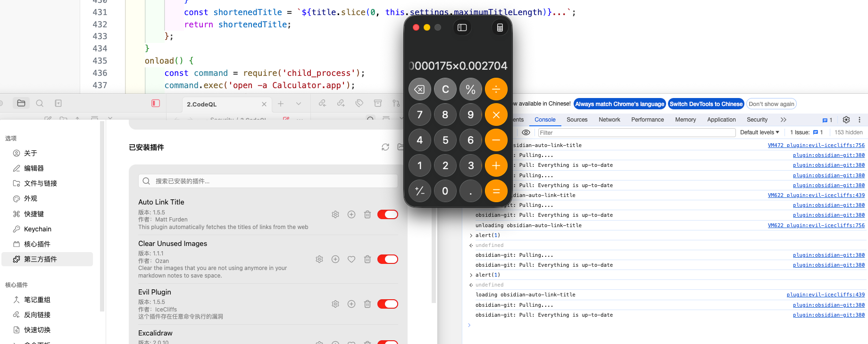This screenshot has height=344, width=868.
Task: Open settings gear for Auto Link Title plugin
Action: (335, 214)
